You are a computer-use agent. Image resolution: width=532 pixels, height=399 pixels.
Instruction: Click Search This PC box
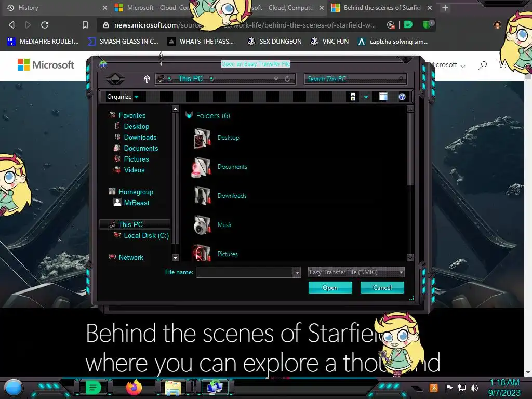(x=355, y=79)
